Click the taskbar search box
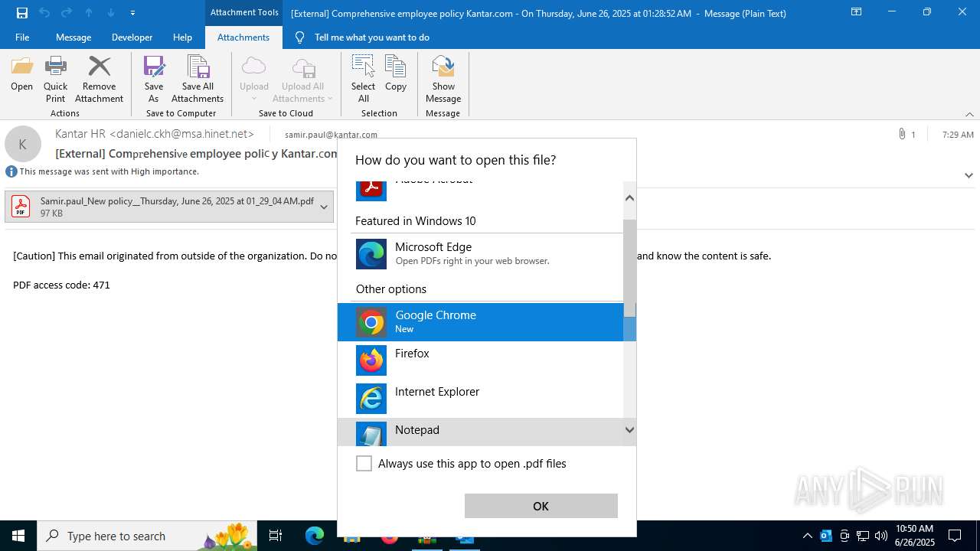 147,536
